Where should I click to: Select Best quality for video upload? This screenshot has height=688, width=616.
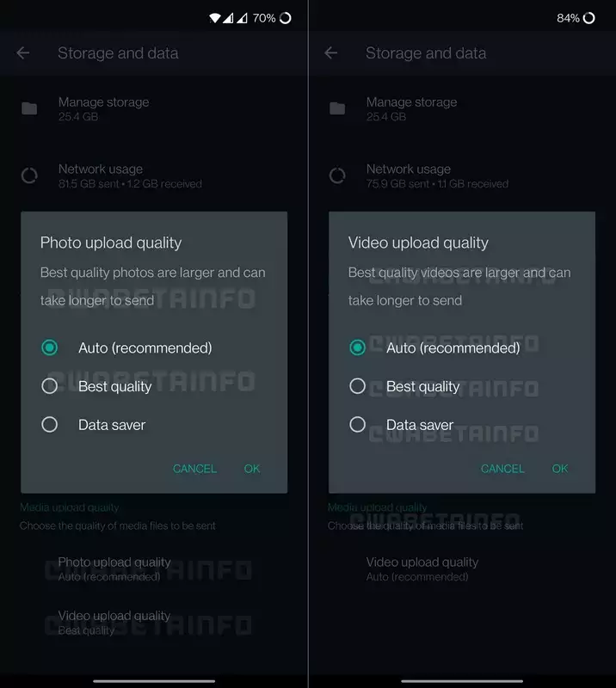358,386
